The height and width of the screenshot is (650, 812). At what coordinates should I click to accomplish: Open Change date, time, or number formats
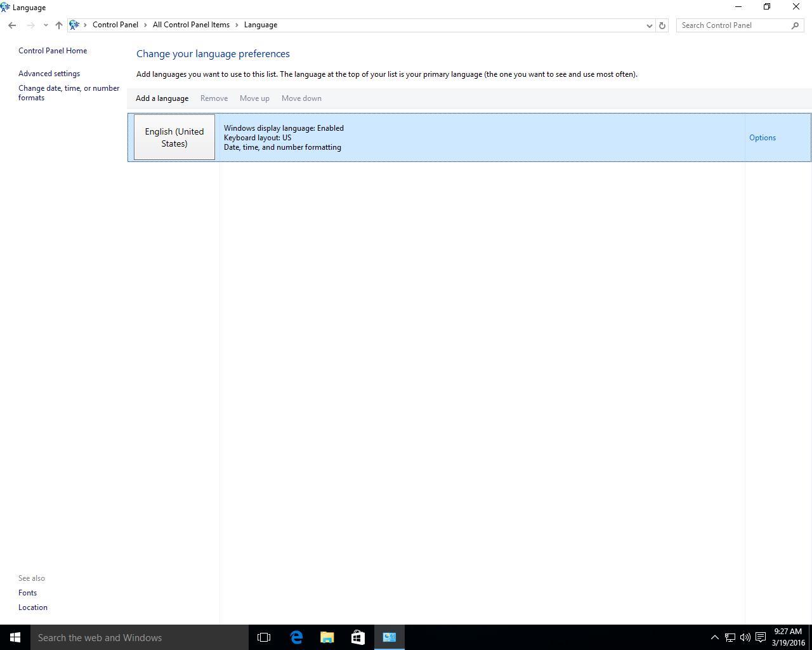tap(69, 93)
